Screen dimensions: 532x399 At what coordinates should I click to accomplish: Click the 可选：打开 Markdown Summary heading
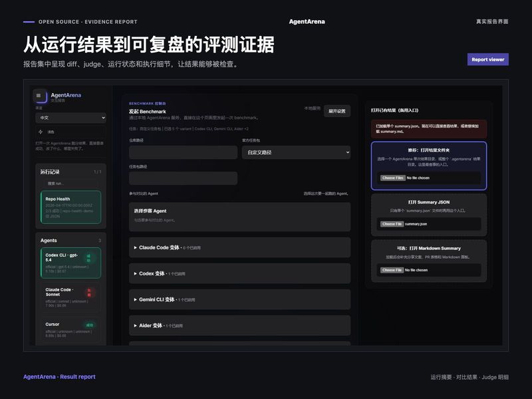click(x=429, y=248)
